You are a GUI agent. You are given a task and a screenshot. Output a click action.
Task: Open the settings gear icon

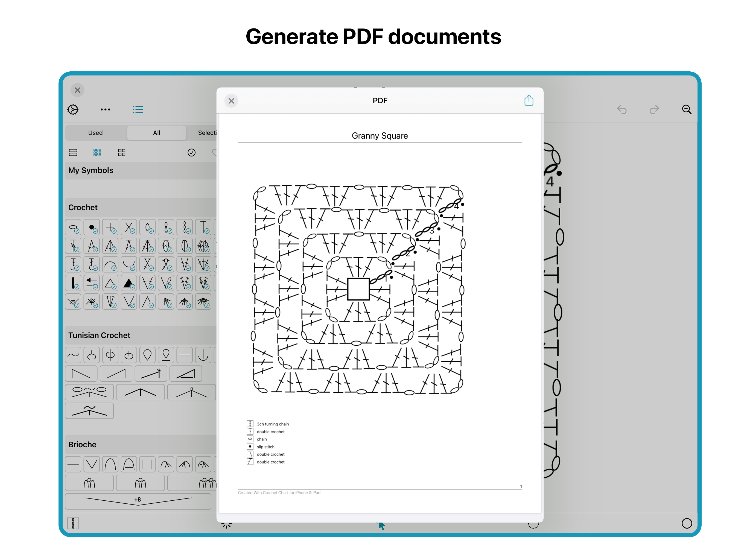73,109
